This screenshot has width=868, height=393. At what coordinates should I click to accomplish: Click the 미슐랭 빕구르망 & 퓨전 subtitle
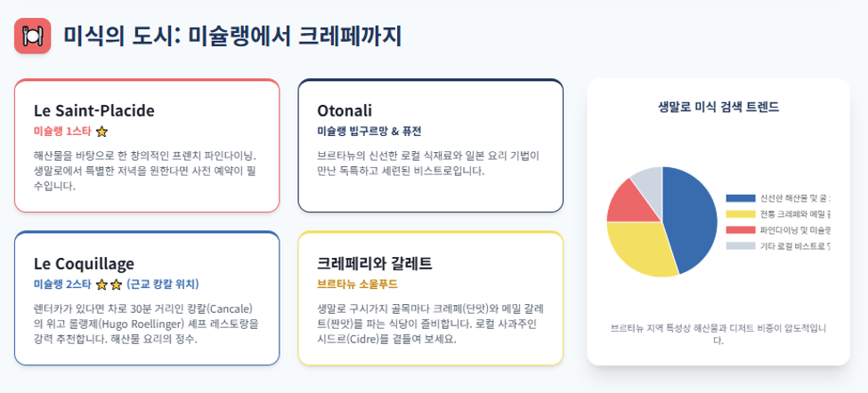pos(369,132)
